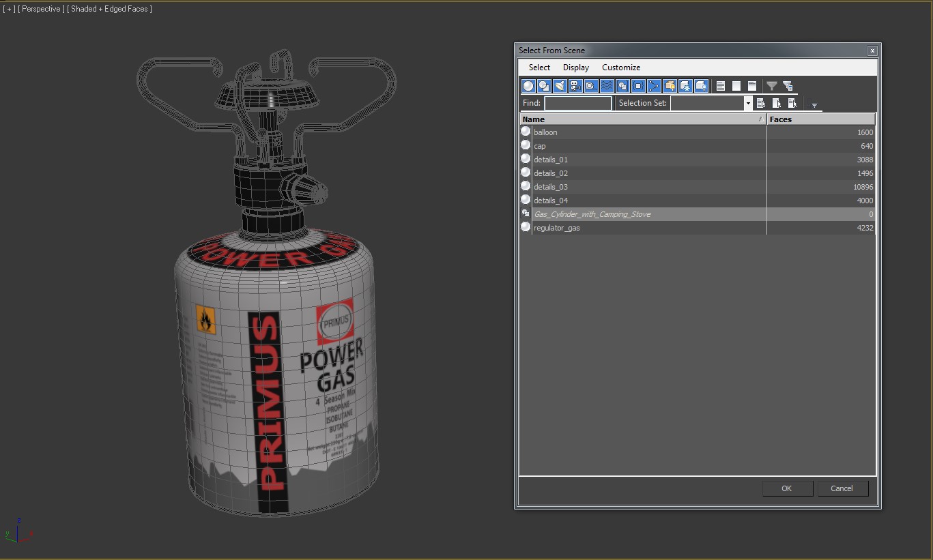Toggle Display Groups filter icon
This screenshot has width=933, height=560.
(x=622, y=86)
